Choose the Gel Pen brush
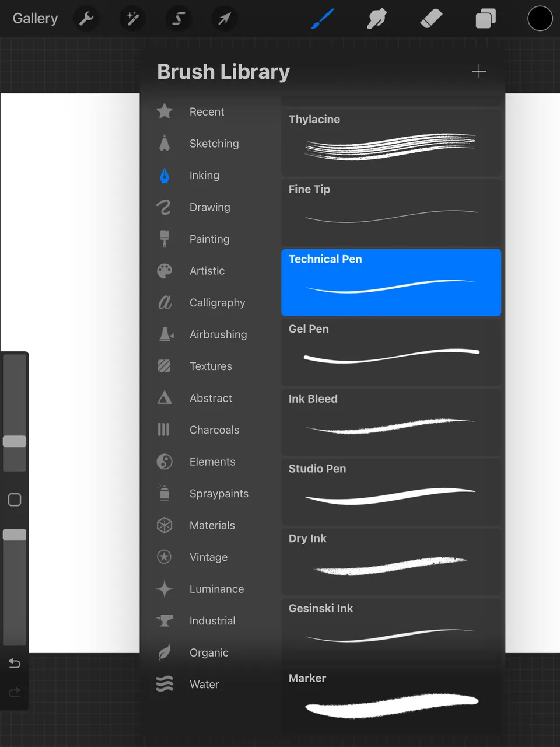Viewport: 560px width, 747px height. (391, 352)
